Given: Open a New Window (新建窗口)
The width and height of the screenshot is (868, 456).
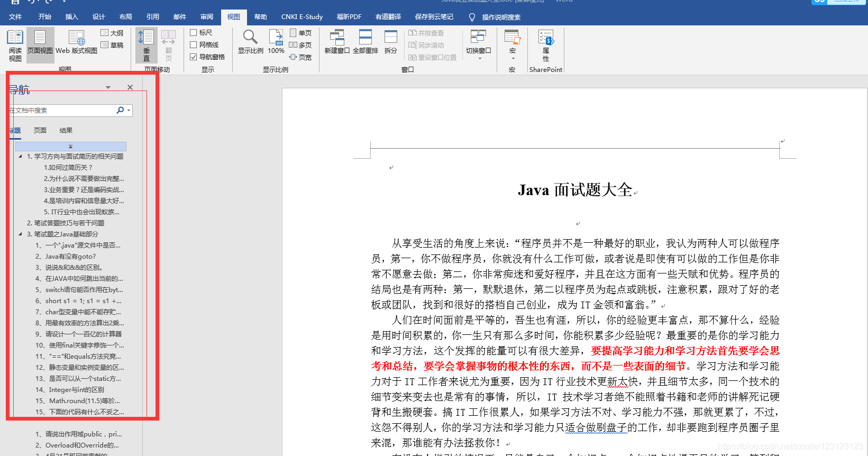Looking at the screenshot, I should coord(337,42).
